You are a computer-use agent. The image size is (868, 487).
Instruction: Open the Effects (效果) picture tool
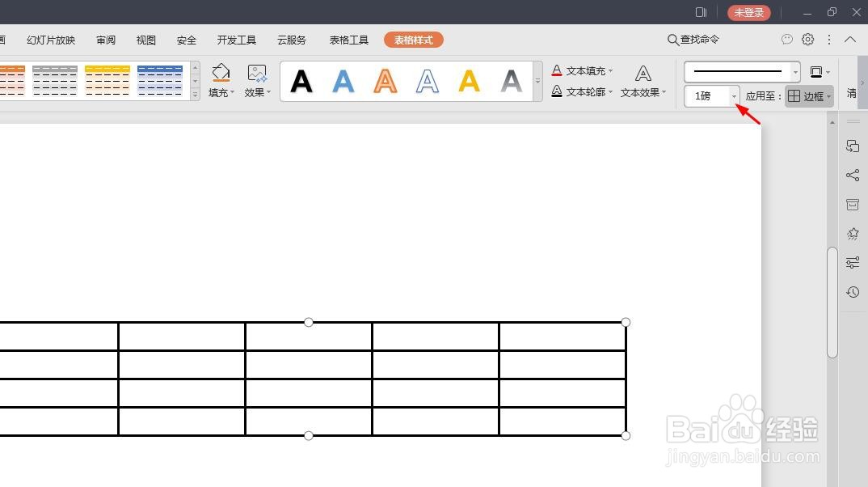(257, 80)
